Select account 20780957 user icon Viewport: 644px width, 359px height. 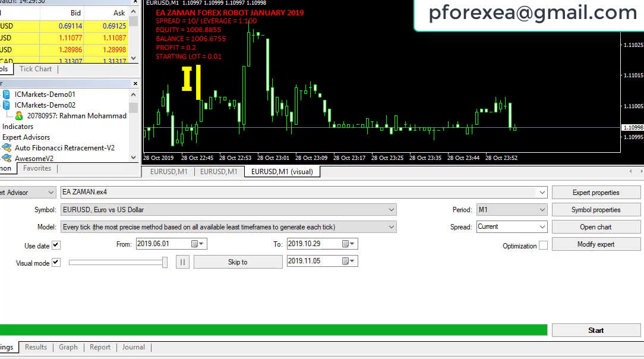click(x=19, y=116)
